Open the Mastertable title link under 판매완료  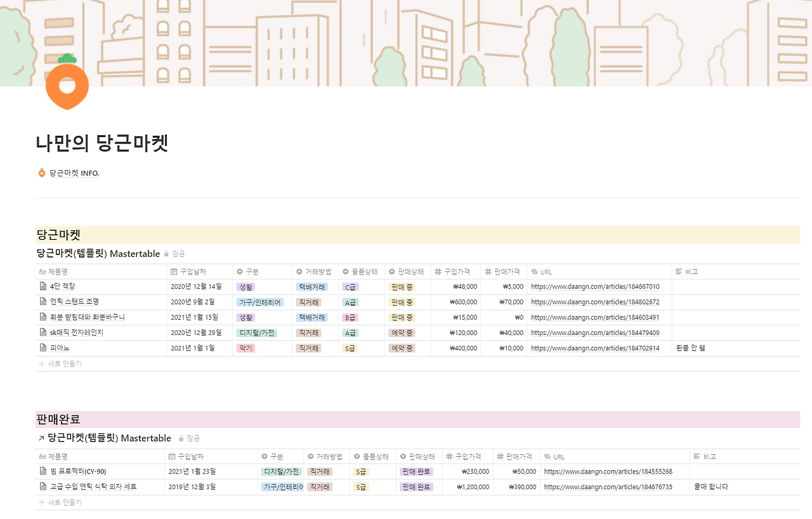pos(109,438)
